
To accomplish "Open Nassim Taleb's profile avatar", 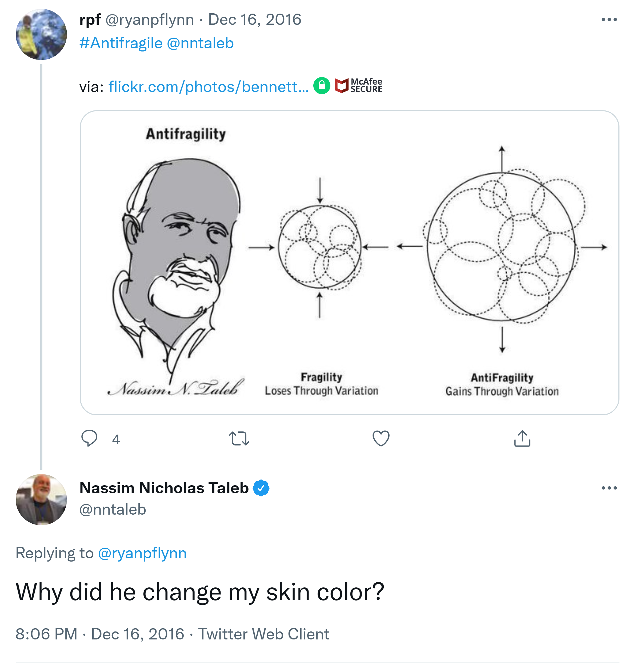I will click(x=41, y=499).
